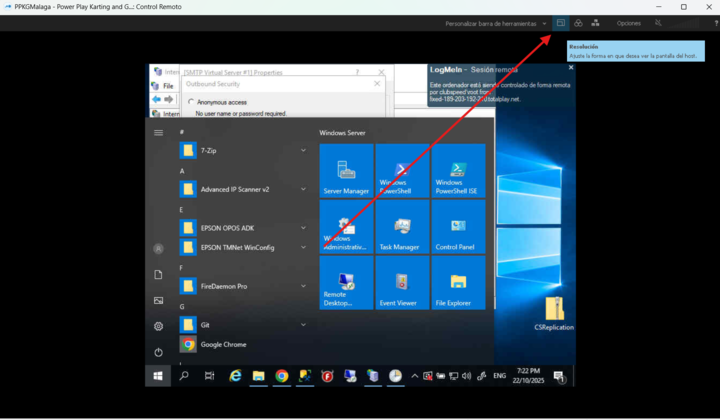Expand the Advanced IP Scanner v2 folder
720x420 pixels.
pyautogui.click(x=303, y=189)
